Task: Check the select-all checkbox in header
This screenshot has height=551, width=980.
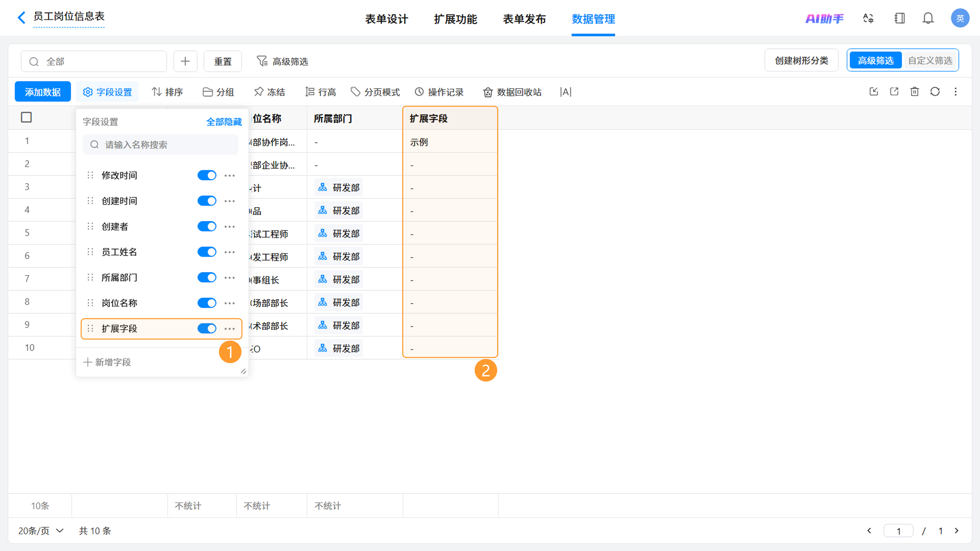Action: [26, 117]
